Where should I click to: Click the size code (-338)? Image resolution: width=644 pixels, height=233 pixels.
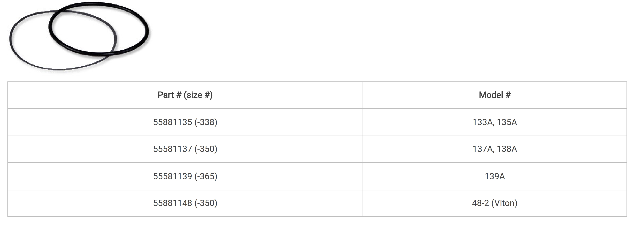pyautogui.click(x=206, y=122)
